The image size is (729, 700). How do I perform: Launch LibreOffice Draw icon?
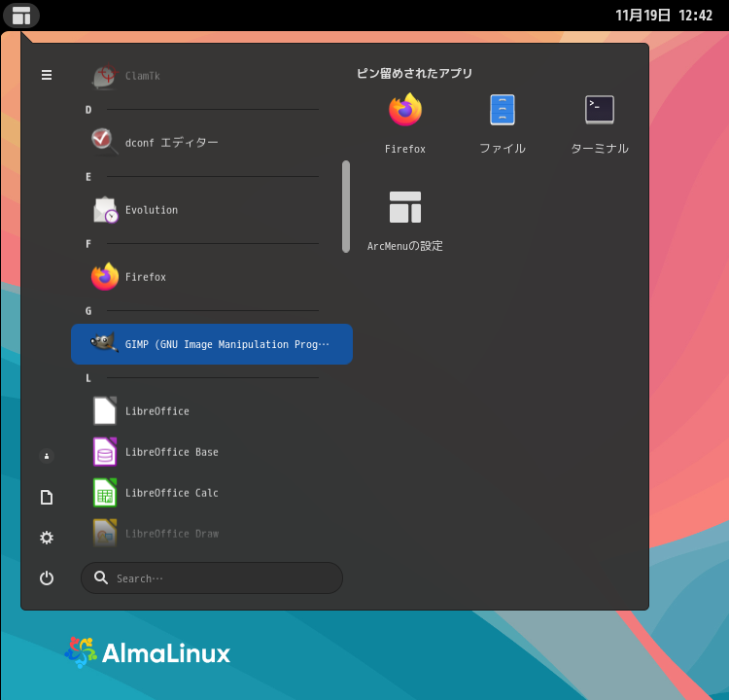coord(105,533)
